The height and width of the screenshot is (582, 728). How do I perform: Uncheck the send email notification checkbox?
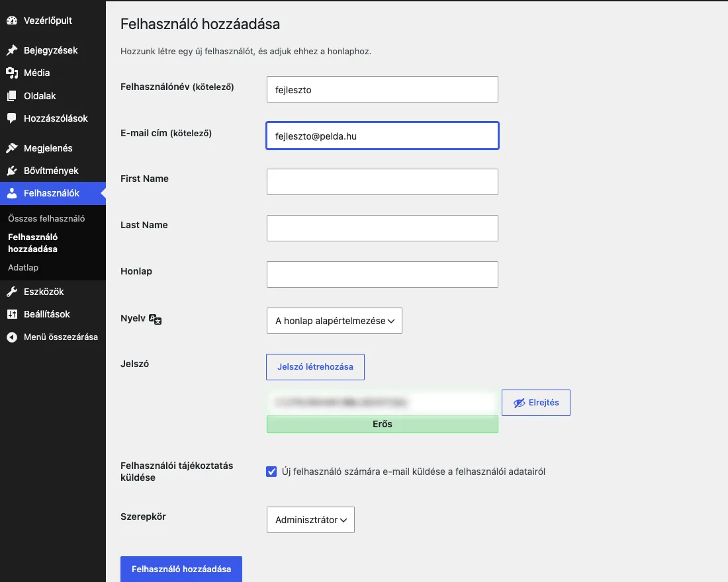pos(271,472)
